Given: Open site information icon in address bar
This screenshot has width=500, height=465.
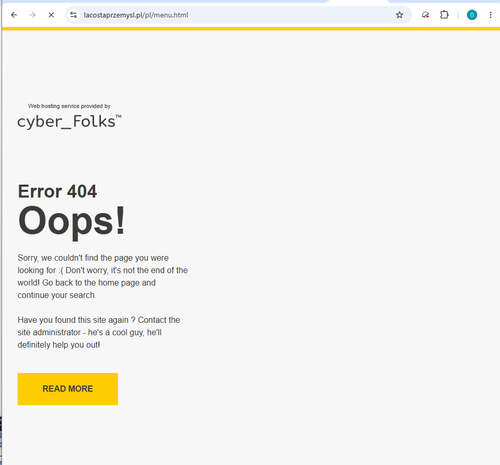Looking at the screenshot, I should pyautogui.click(x=73, y=15).
